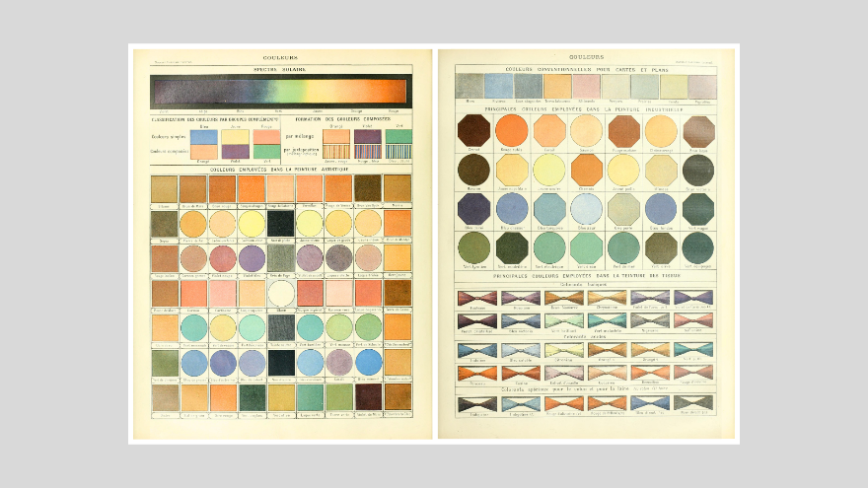Image resolution: width=868 pixels, height=488 pixels.
Task: Click the red-blue striped juxtaposition swatch
Action: click(368, 152)
